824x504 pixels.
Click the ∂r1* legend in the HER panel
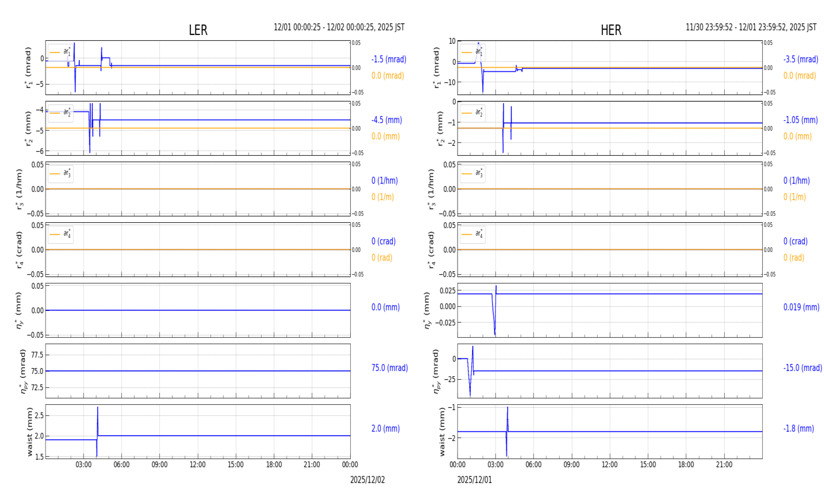pyautogui.click(x=473, y=52)
